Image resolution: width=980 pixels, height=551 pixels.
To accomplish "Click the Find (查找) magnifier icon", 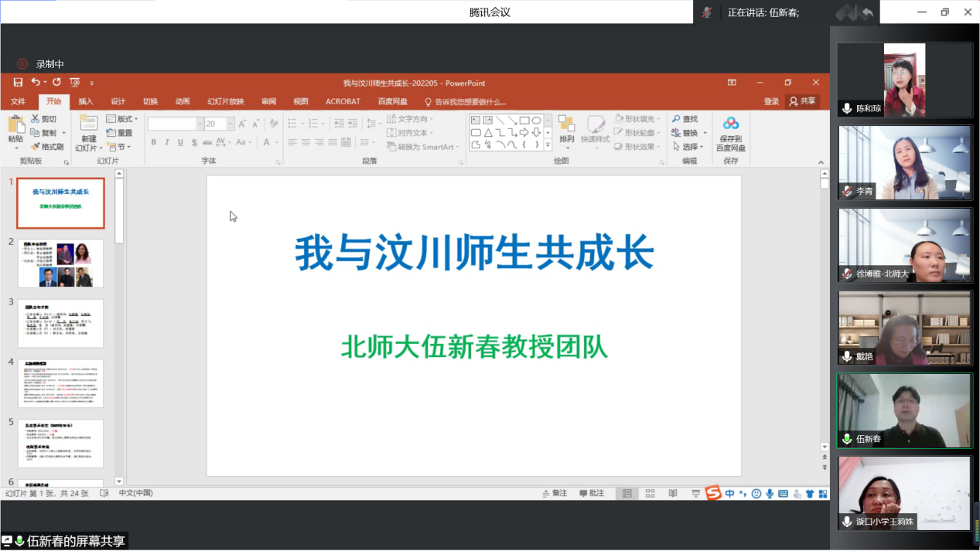I will pos(676,119).
